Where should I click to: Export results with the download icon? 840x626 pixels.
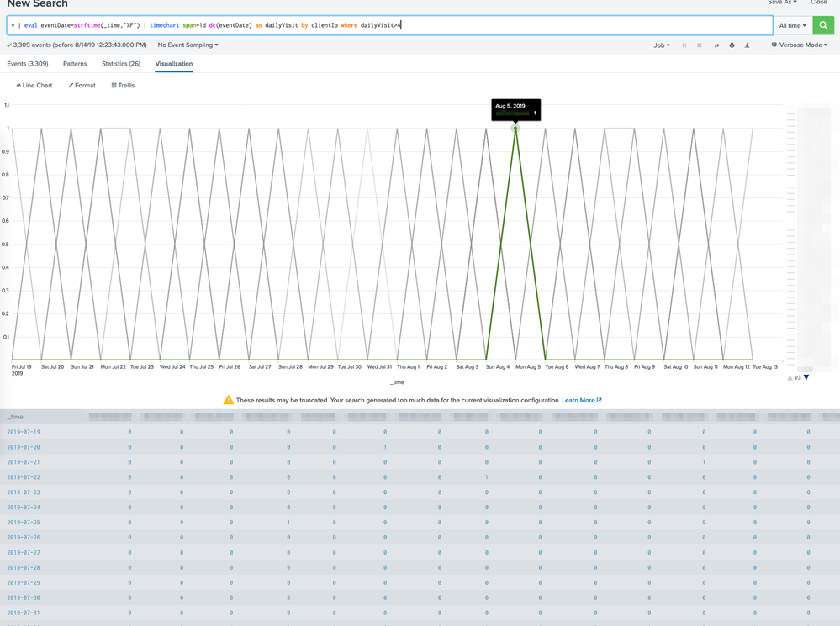click(747, 45)
